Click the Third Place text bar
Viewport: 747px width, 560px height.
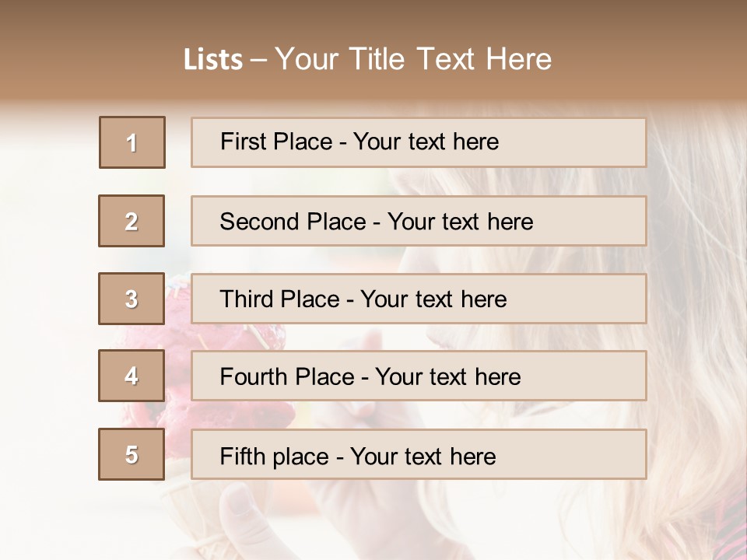tap(419, 299)
